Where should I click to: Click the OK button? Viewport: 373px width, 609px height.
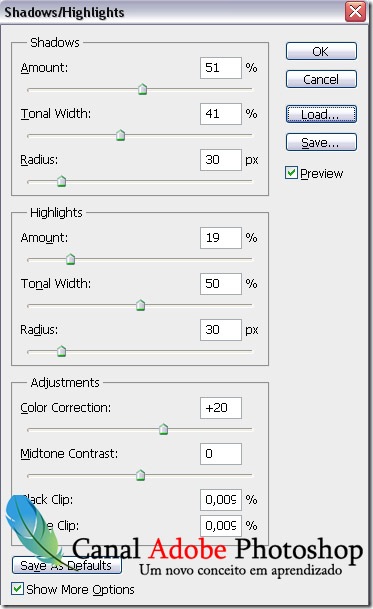point(321,51)
